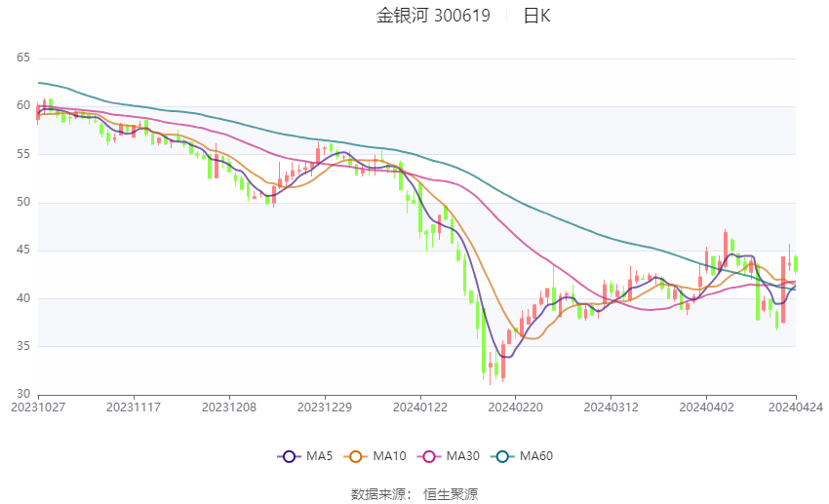Image resolution: width=829 pixels, height=504 pixels.
Task: Hide the MA5 series via its label
Action: 319,456
